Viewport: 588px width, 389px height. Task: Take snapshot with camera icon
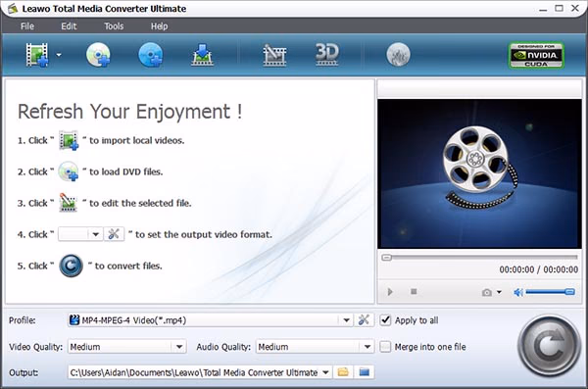click(x=487, y=292)
